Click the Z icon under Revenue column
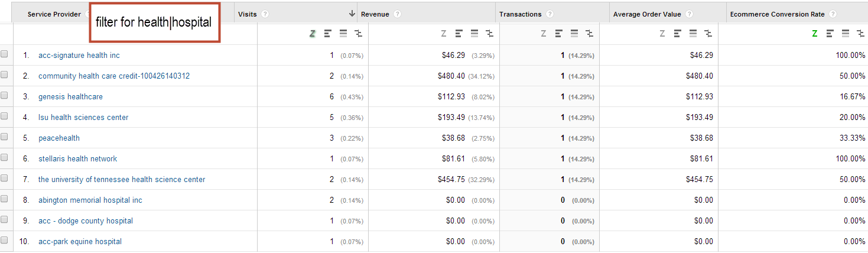Screen dimensions: 868x253 point(443,34)
